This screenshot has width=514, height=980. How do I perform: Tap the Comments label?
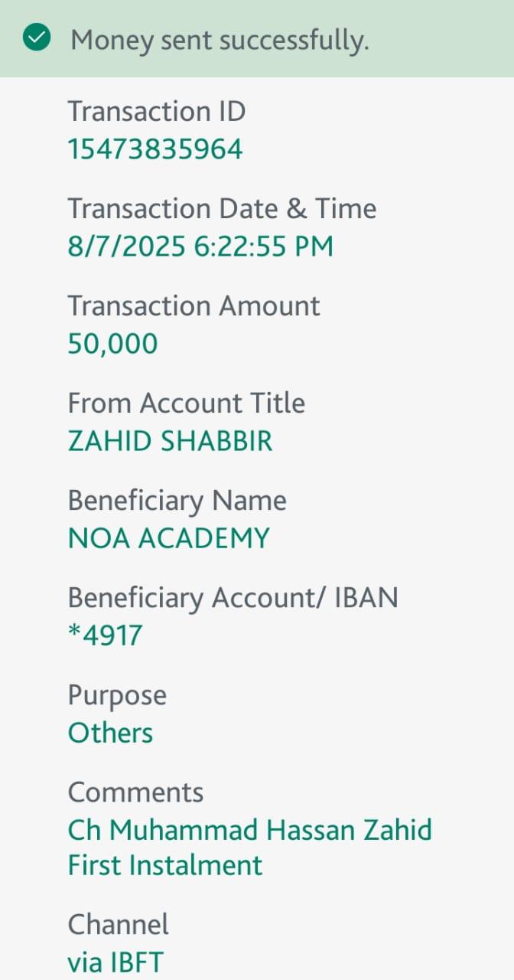pyautogui.click(x=135, y=792)
